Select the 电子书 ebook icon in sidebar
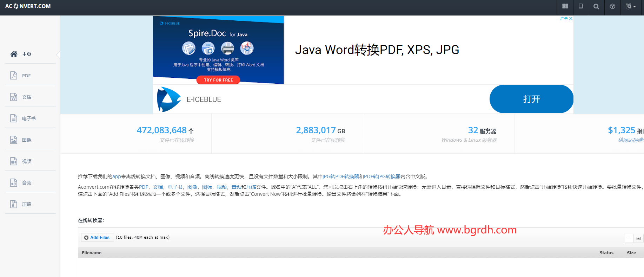This screenshot has height=277, width=644. 14,118
